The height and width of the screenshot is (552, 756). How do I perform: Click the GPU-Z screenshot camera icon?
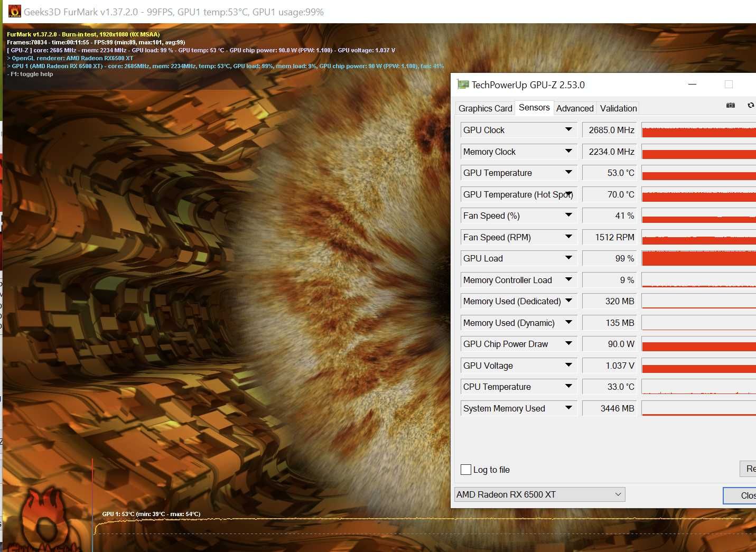click(x=731, y=106)
